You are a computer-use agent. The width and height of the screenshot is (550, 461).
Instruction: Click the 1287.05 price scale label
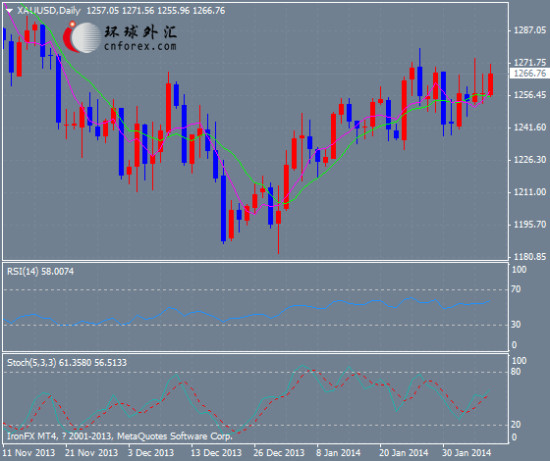point(530,30)
